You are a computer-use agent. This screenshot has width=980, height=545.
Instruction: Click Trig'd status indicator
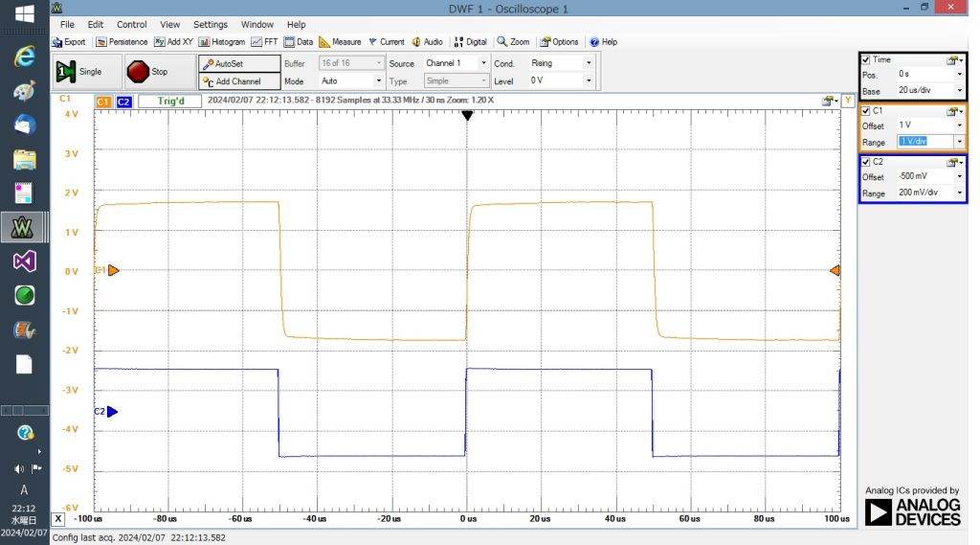(x=170, y=101)
